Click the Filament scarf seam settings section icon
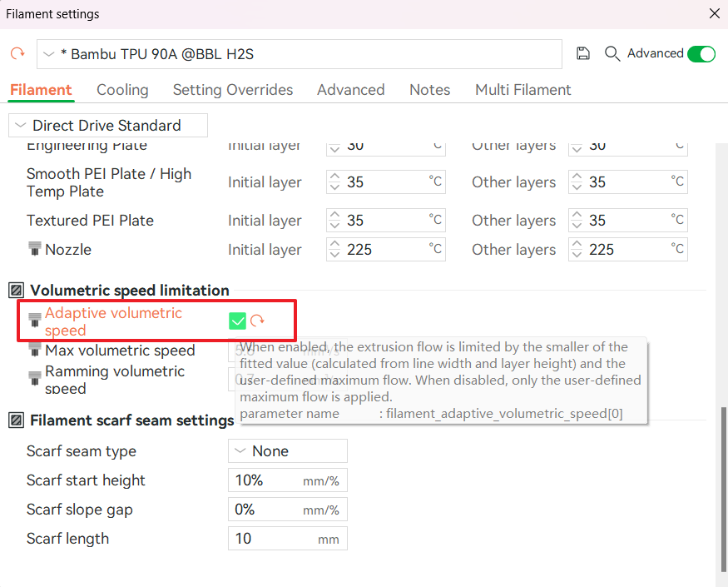Image resolution: width=728 pixels, height=587 pixels. [x=17, y=420]
